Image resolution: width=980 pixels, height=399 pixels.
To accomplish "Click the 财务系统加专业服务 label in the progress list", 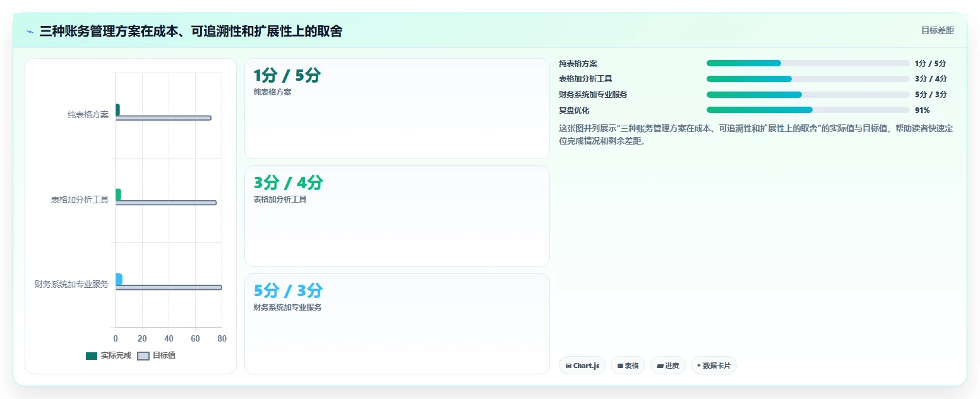I will click(593, 95).
